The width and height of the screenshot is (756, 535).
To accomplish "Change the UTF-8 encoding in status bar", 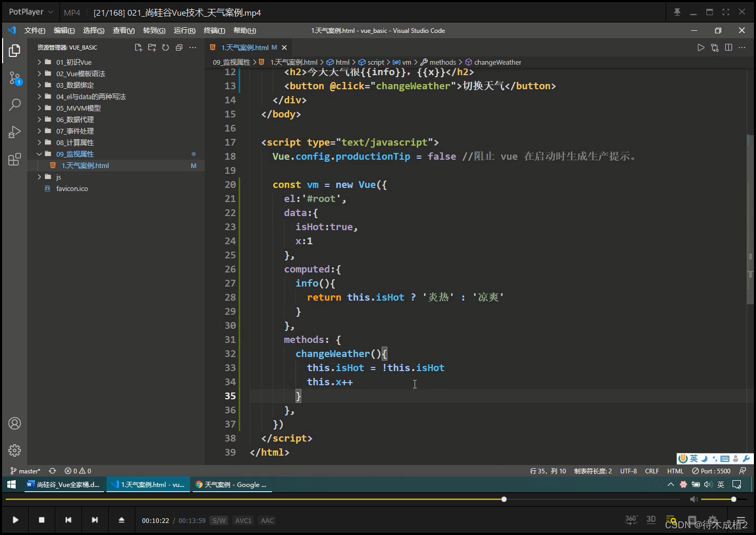I will click(629, 471).
